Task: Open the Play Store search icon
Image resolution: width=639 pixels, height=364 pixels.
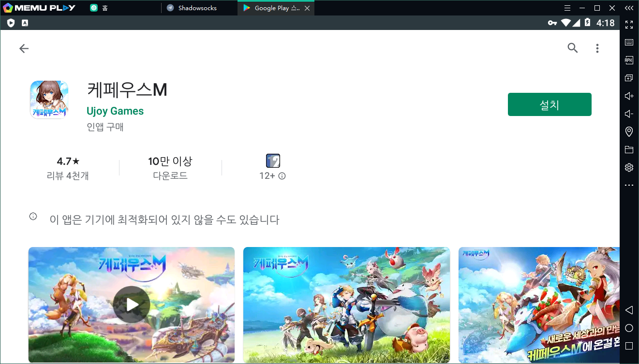Action: click(x=573, y=48)
